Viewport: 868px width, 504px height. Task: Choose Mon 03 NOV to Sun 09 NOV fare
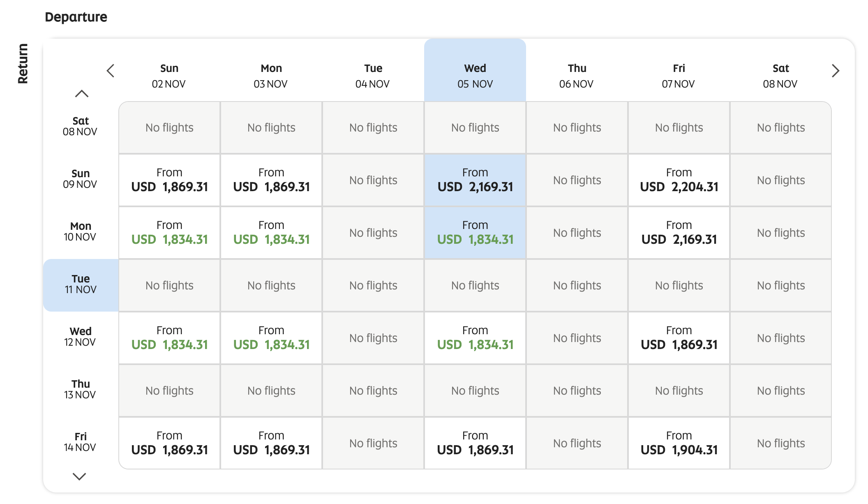tap(271, 180)
